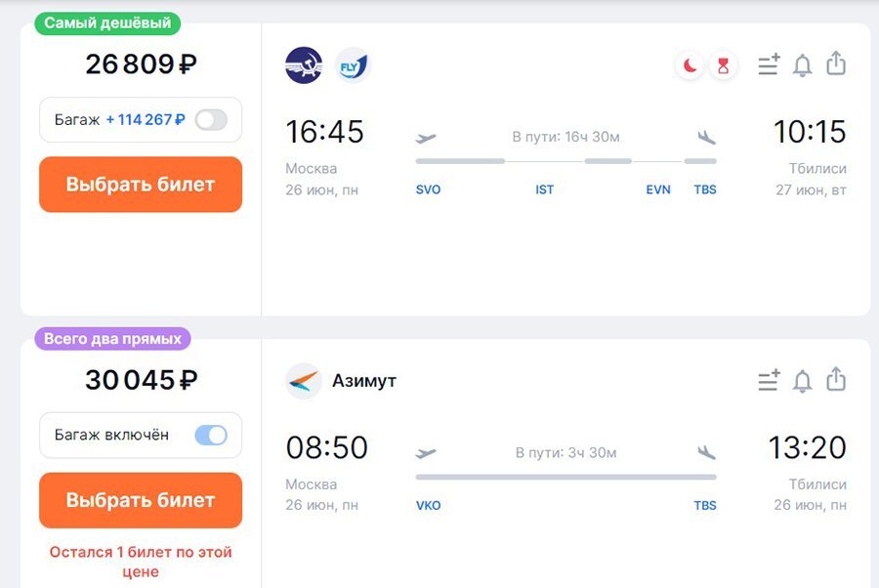This screenshot has width=879, height=588.
Task: Click the red moon night-flight icon
Action: (x=689, y=63)
